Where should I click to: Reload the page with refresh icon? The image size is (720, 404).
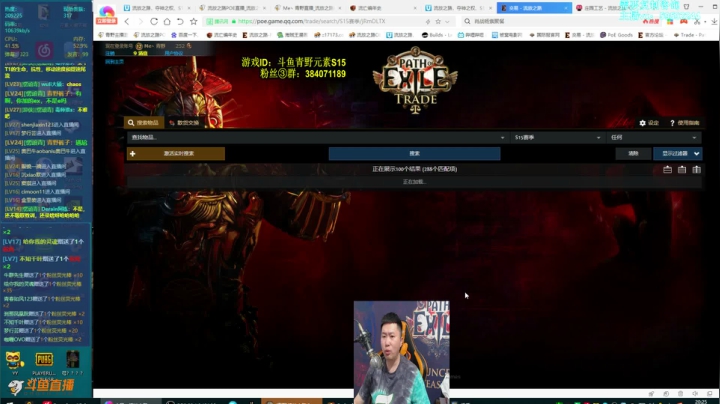pos(154,22)
